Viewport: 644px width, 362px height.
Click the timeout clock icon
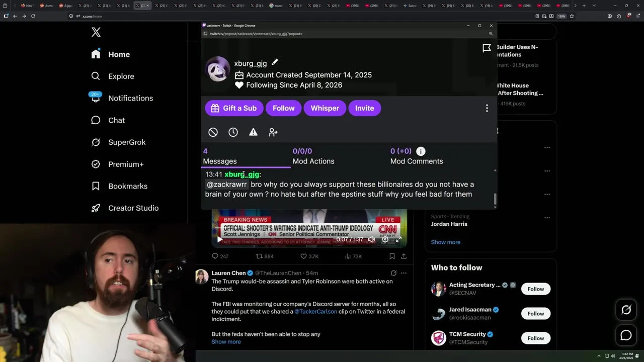pyautogui.click(x=233, y=132)
